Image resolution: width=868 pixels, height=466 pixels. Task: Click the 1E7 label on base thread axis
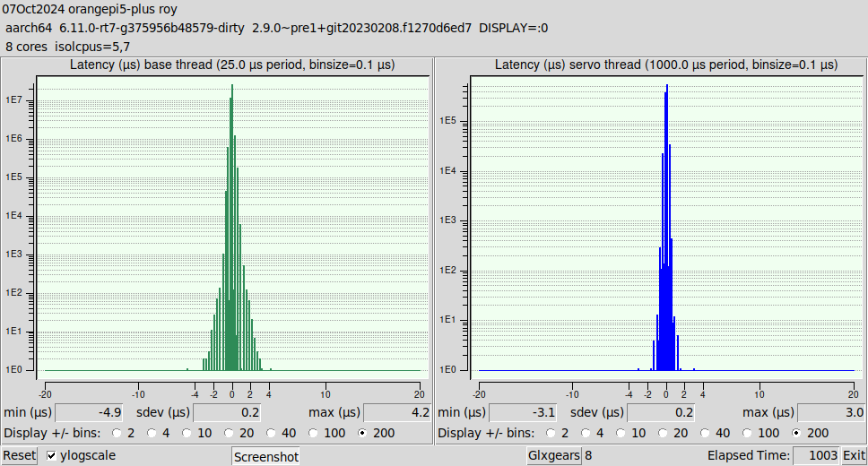(x=13, y=99)
